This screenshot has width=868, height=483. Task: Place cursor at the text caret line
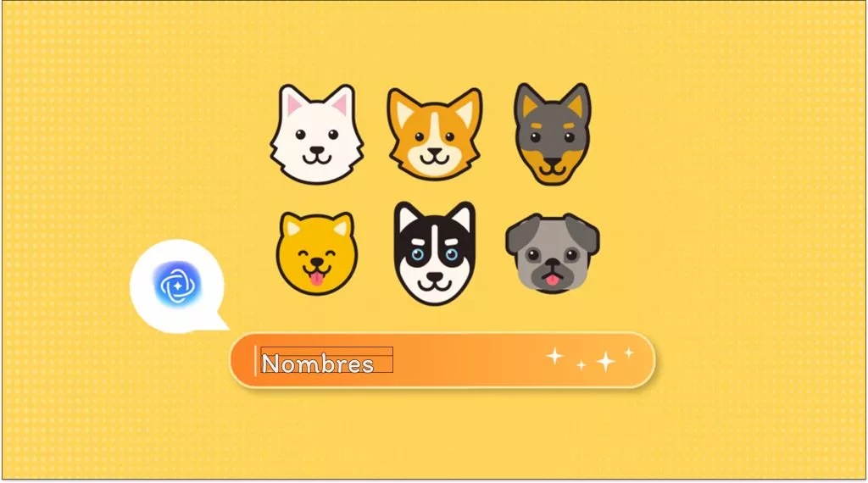[x=255, y=361]
